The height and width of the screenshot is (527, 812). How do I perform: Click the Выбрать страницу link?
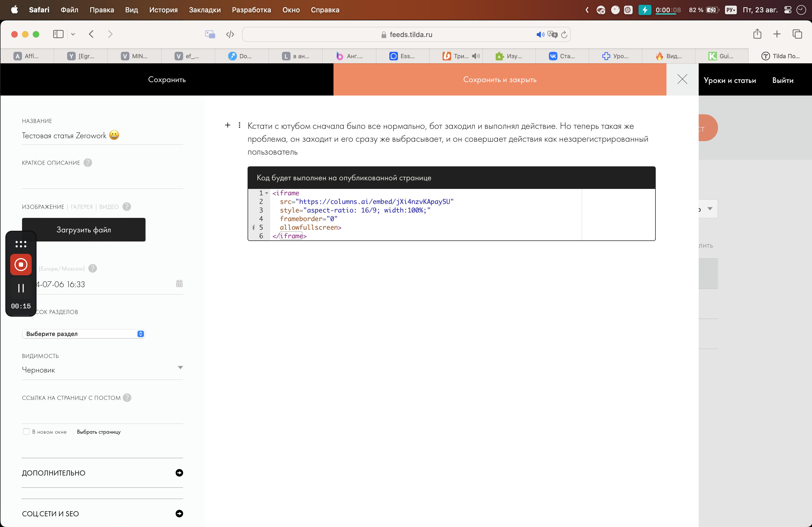coord(99,432)
